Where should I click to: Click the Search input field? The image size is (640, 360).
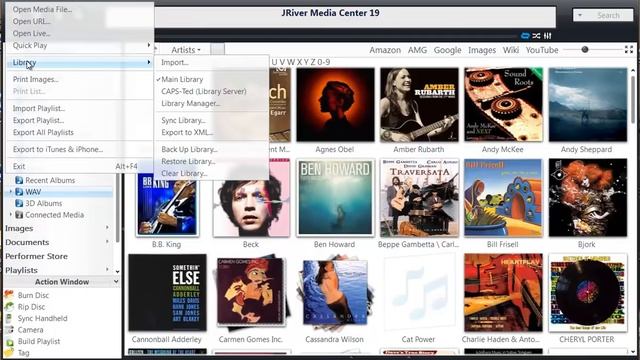click(x=609, y=16)
